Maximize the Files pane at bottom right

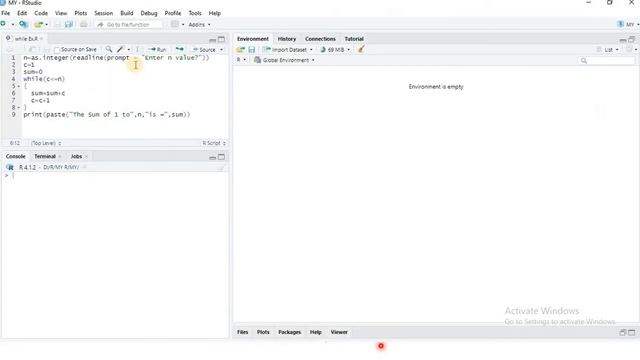pyautogui.click(x=631, y=333)
